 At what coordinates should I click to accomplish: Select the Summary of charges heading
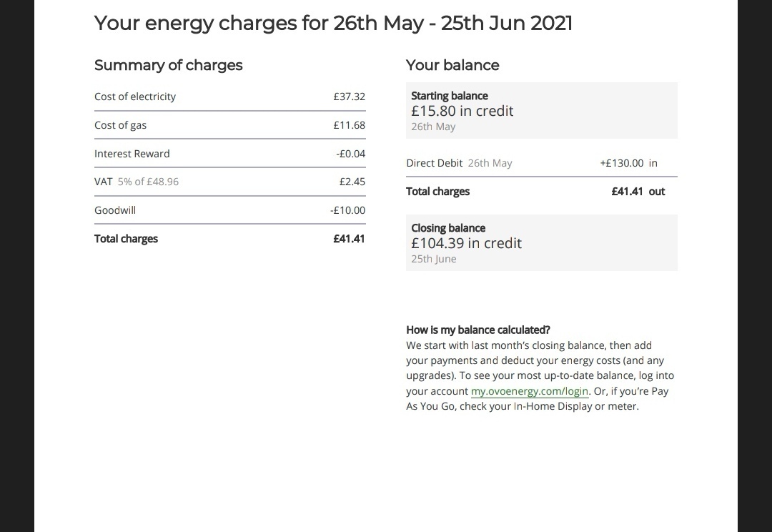point(169,65)
